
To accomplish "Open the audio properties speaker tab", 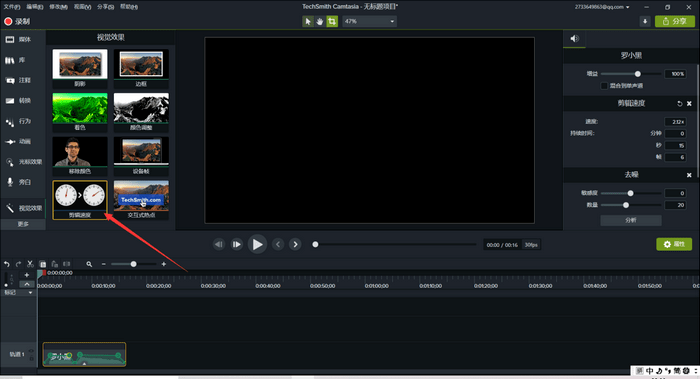I will tap(574, 39).
